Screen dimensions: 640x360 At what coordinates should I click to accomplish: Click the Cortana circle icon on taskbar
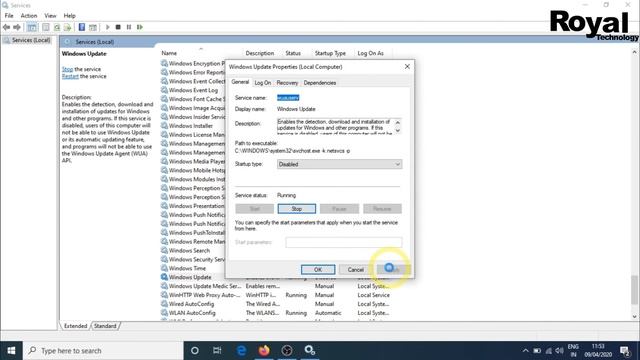(195, 351)
